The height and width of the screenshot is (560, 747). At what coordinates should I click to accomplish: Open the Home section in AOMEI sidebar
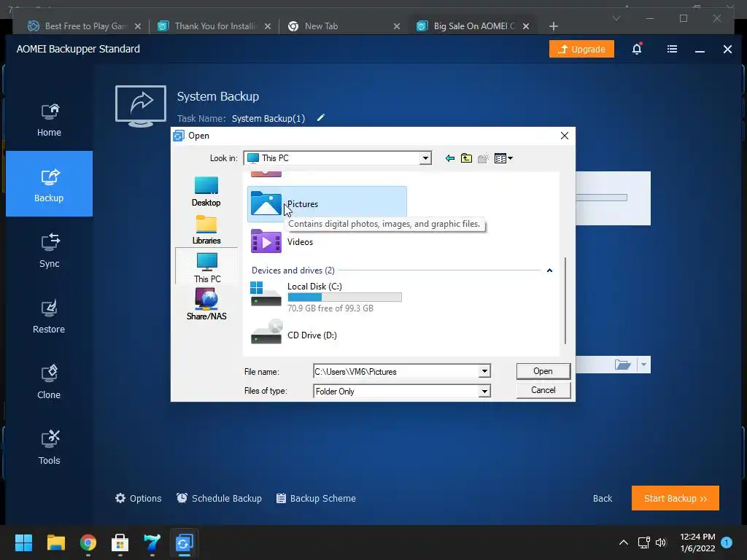pyautogui.click(x=49, y=120)
